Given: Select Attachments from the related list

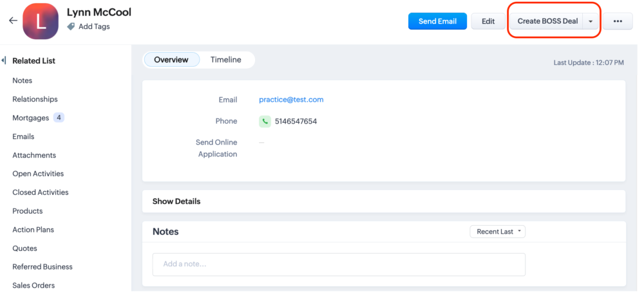Looking at the screenshot, I should coord(34,155).
